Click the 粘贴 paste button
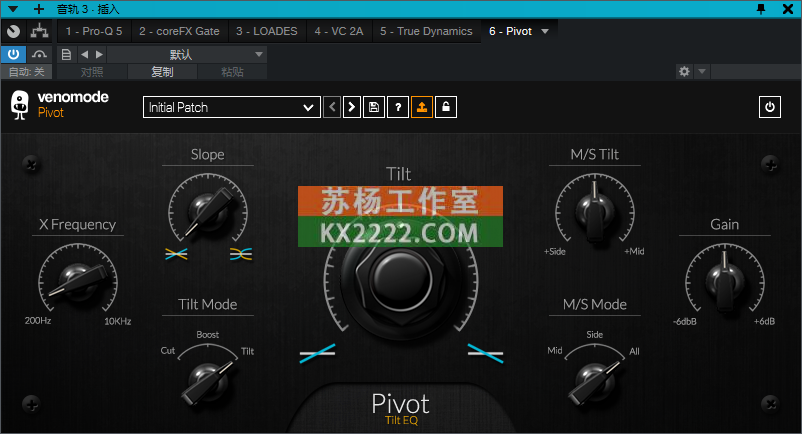 [x=232, y=72]
